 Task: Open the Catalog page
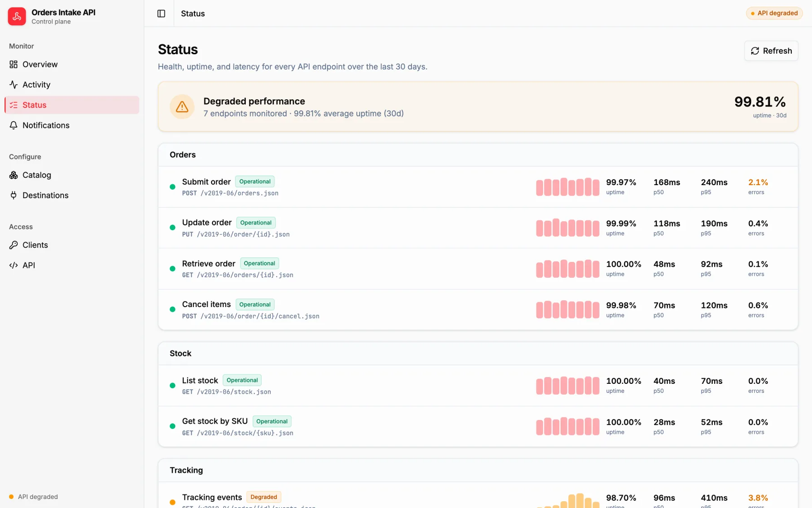(72, 175)
